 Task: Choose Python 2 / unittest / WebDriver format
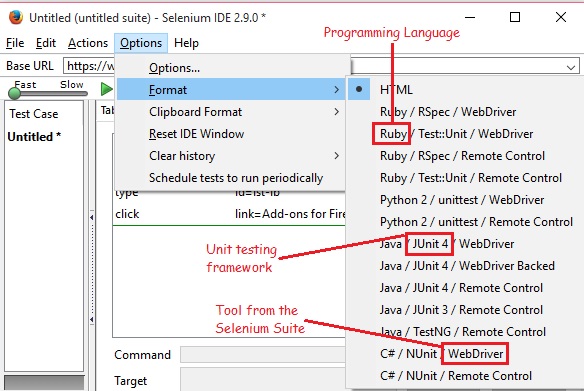(460, 200)
